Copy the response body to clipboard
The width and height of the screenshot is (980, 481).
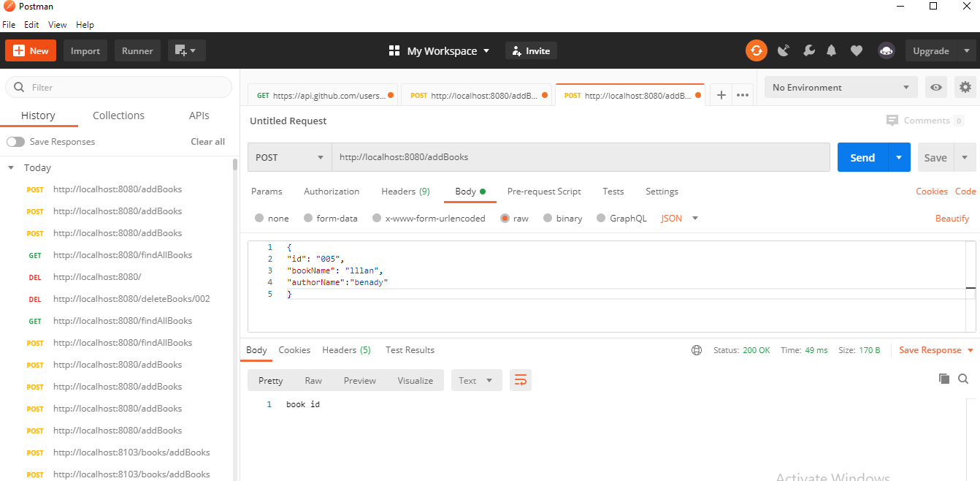click(x=944, y=379)
